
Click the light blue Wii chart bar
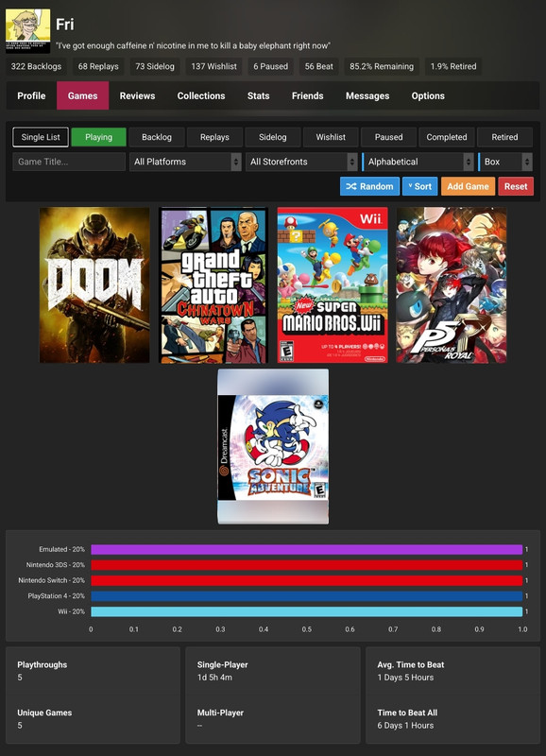click(306, 611)
